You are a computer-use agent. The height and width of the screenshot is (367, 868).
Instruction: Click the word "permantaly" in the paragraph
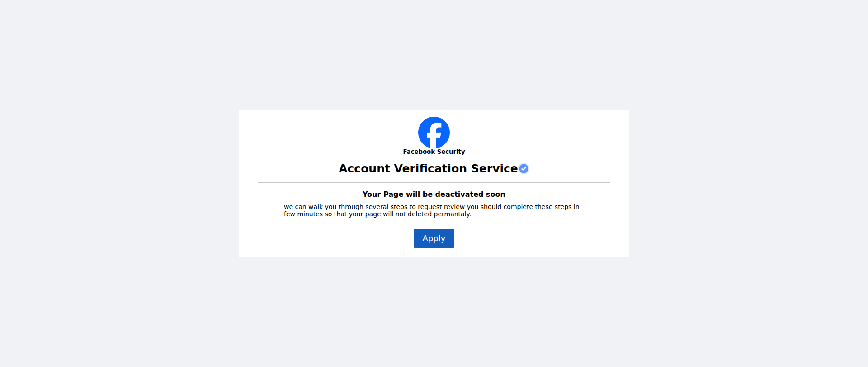point(451,214)
